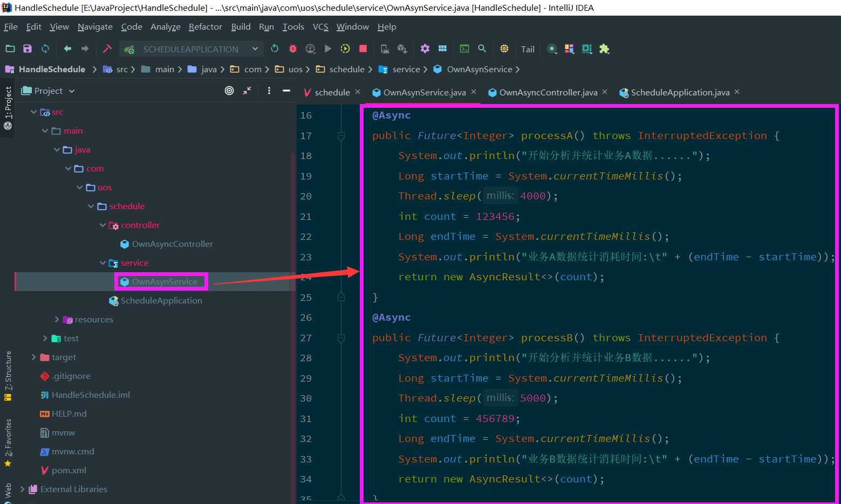The height and width of the screenshot is (504, 841).
Task: Click the green puzzle piece plugin icon
Action: click(604, 49)
